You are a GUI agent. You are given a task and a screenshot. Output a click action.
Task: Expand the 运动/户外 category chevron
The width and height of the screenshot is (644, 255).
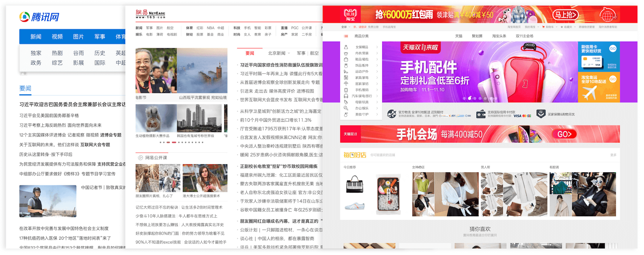click(x=377, y=72)
